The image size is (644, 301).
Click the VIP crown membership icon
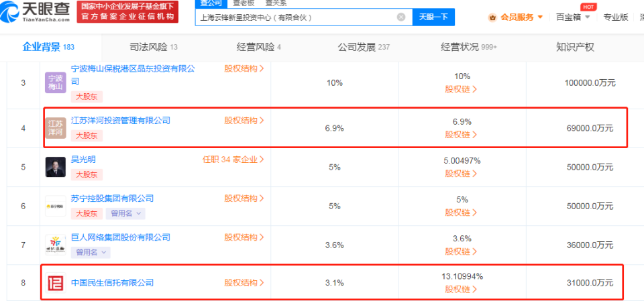click(x=493, y=17)
